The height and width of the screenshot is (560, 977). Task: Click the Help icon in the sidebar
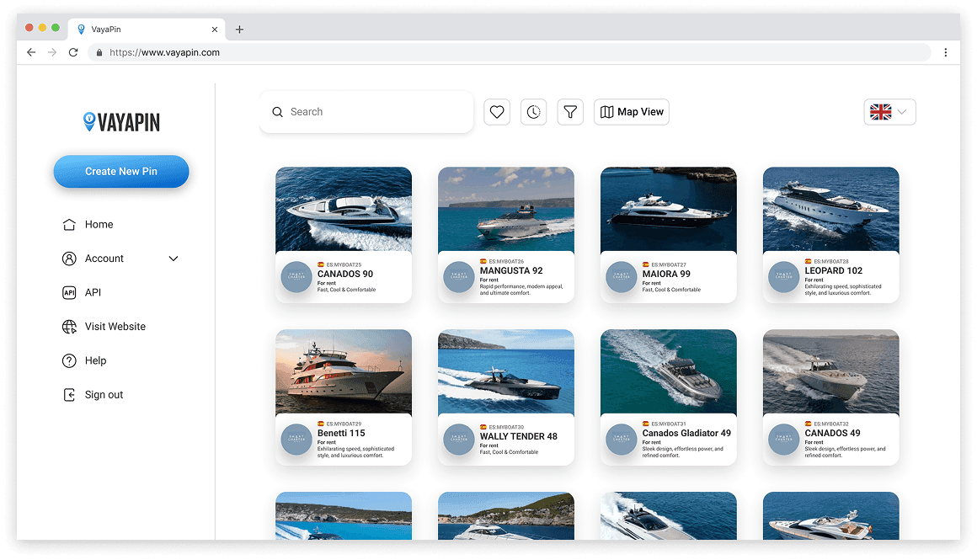[69, 360]
